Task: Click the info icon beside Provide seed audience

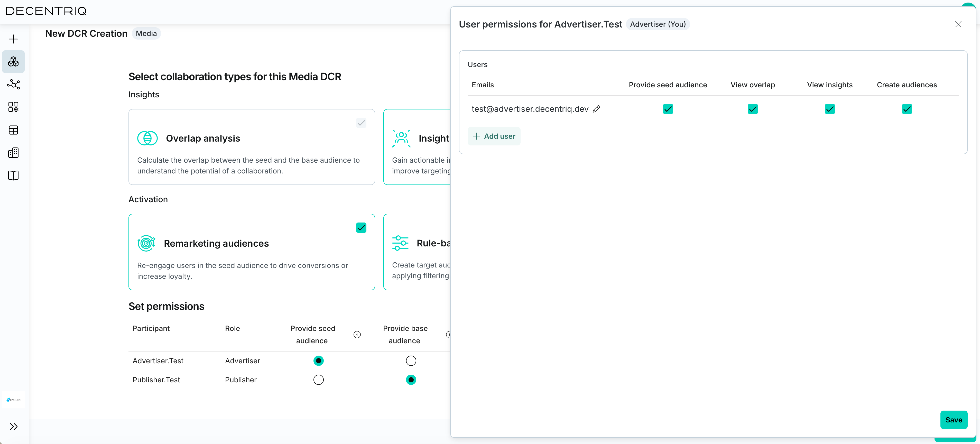Action: point(357,335)
